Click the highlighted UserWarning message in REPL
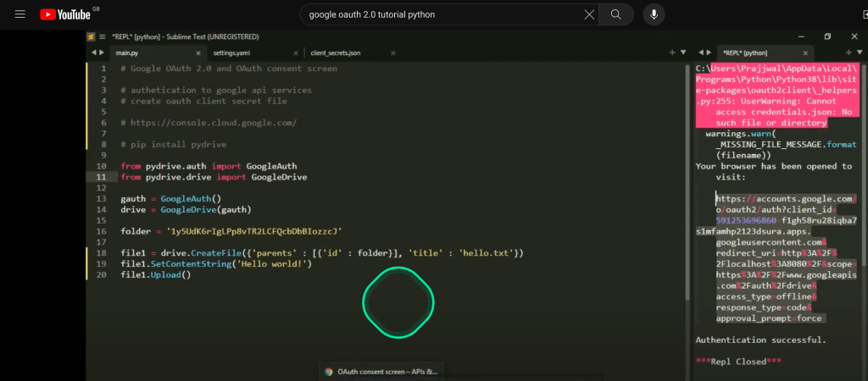868x381 pixels. (x=777, y=96)
